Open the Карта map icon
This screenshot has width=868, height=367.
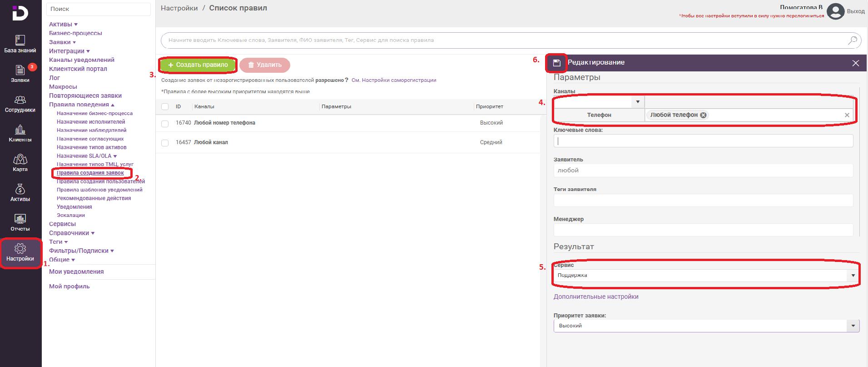pyautogui.click(x=20, y=163)
